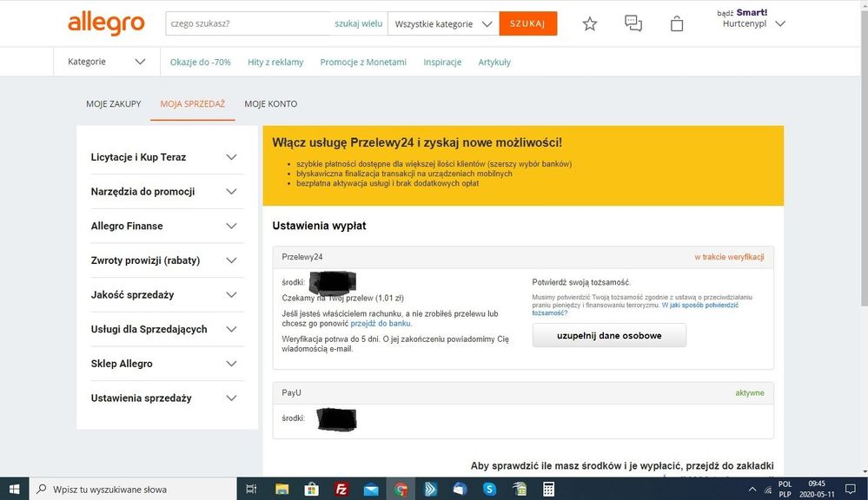This screenshot has width=868, height=500.
Task: Click the Windows Start button
Action: [x=15, y=489]
